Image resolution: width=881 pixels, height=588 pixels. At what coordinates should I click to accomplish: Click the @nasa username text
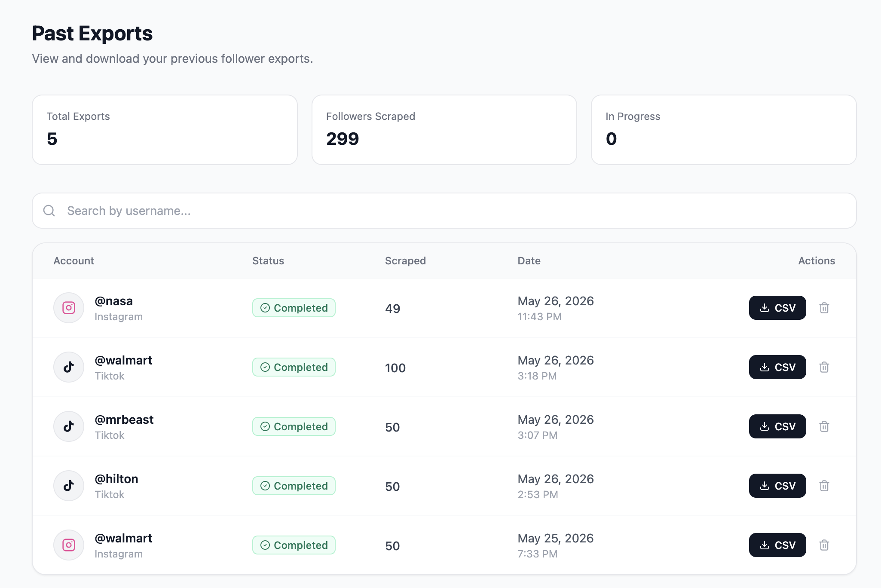(114, 301)
